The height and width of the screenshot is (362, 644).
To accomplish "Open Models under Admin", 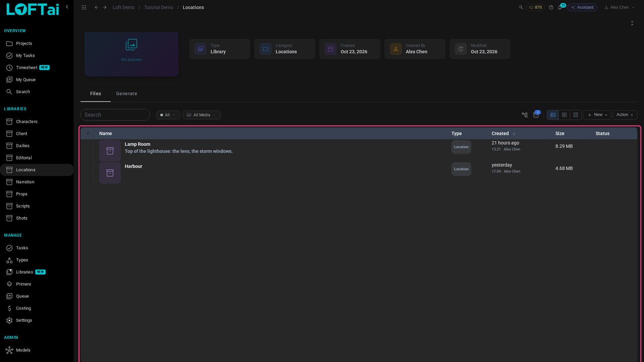I will pos(37,350).
